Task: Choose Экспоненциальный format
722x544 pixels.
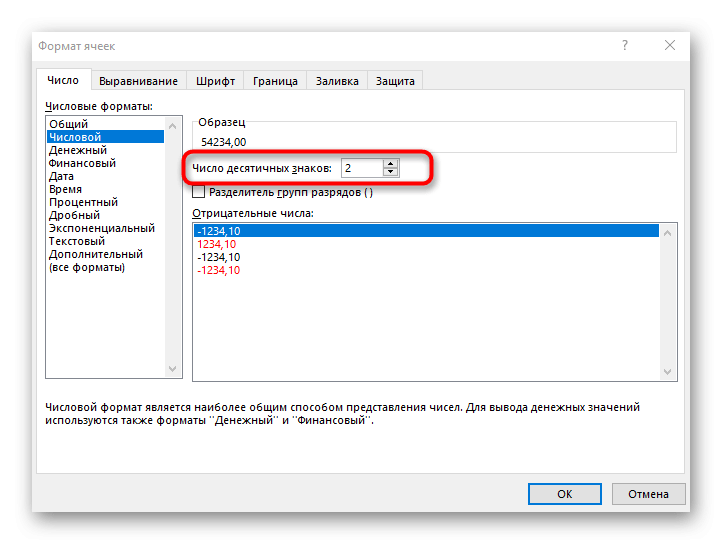Action: 105,228
